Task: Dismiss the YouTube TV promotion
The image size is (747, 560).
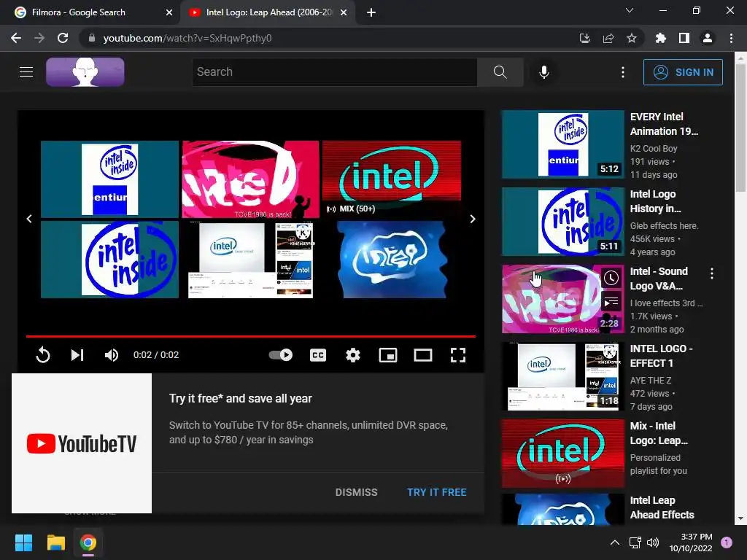Action: point(356,492)
